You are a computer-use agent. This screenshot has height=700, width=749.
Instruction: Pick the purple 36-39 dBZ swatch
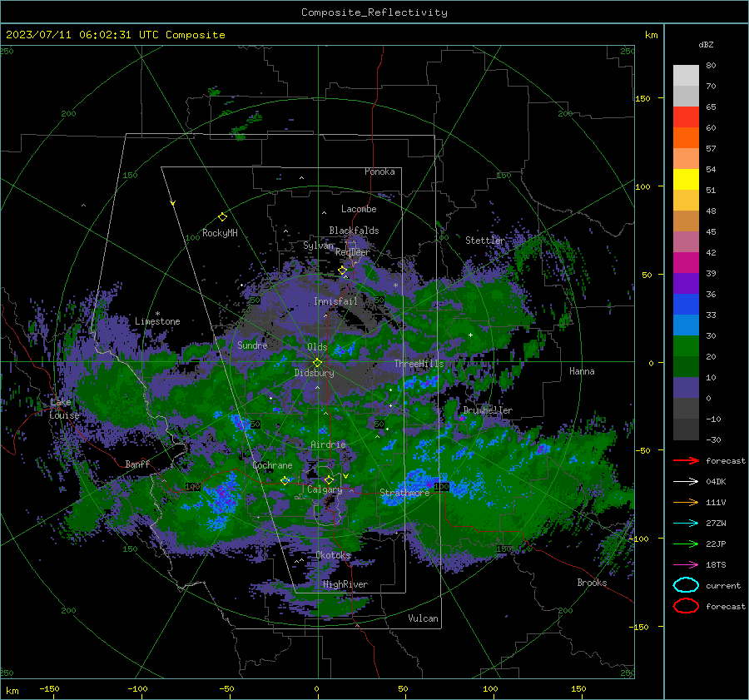(x=686, y=283)
